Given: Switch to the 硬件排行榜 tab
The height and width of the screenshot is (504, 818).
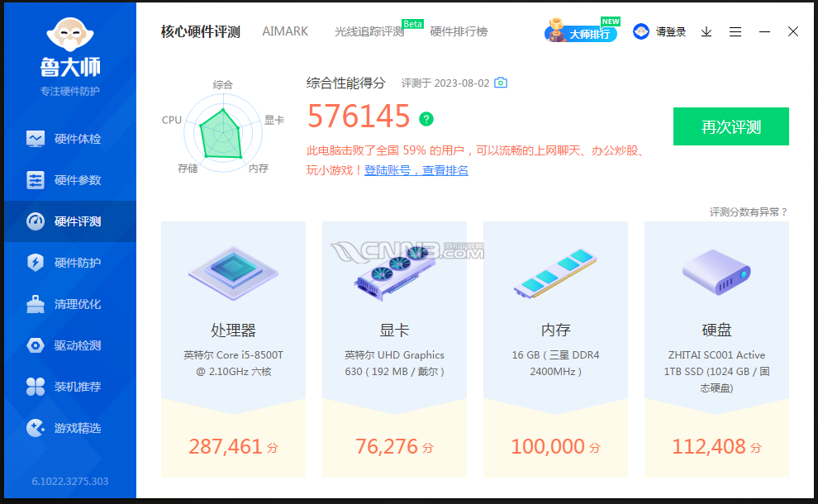Looking at the screenshot, I should click(x=459, y=31).
